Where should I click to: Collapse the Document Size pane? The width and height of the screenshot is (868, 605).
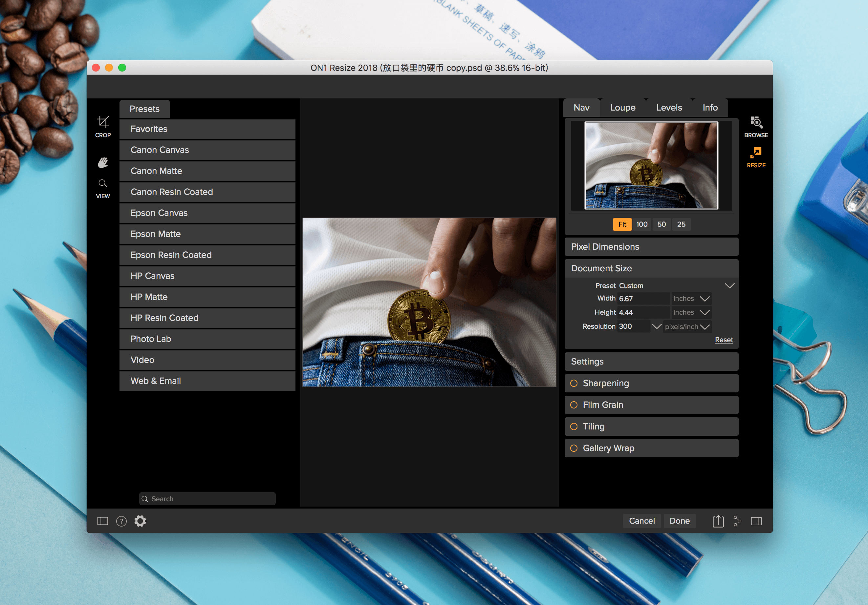click(651, 268)
